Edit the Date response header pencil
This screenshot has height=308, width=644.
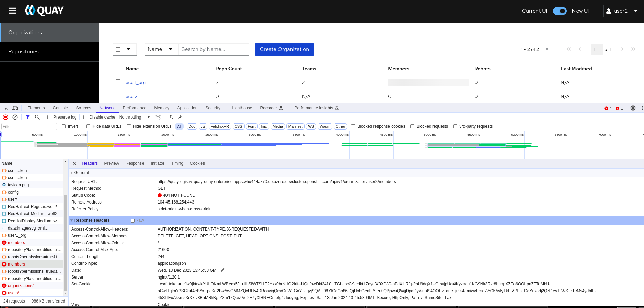point(223,270)
